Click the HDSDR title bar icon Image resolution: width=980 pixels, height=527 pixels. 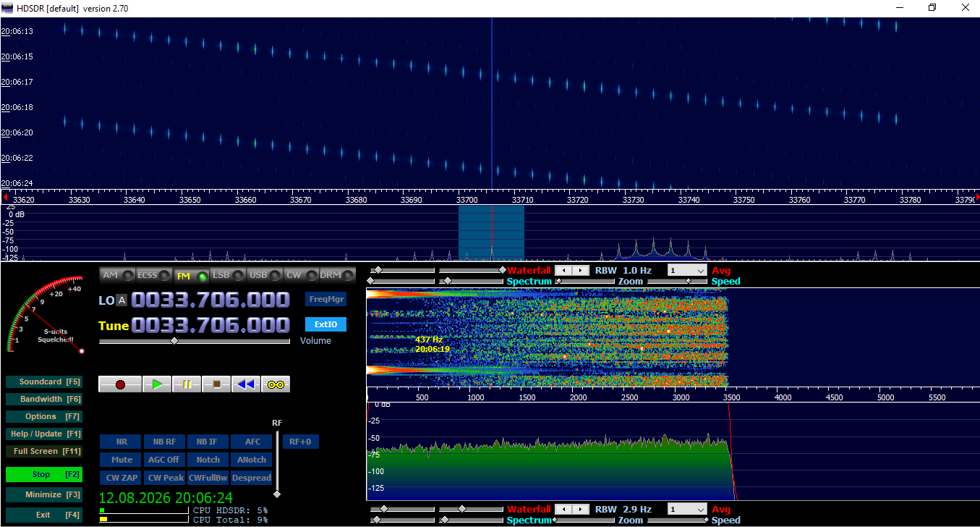coord(8,7)
